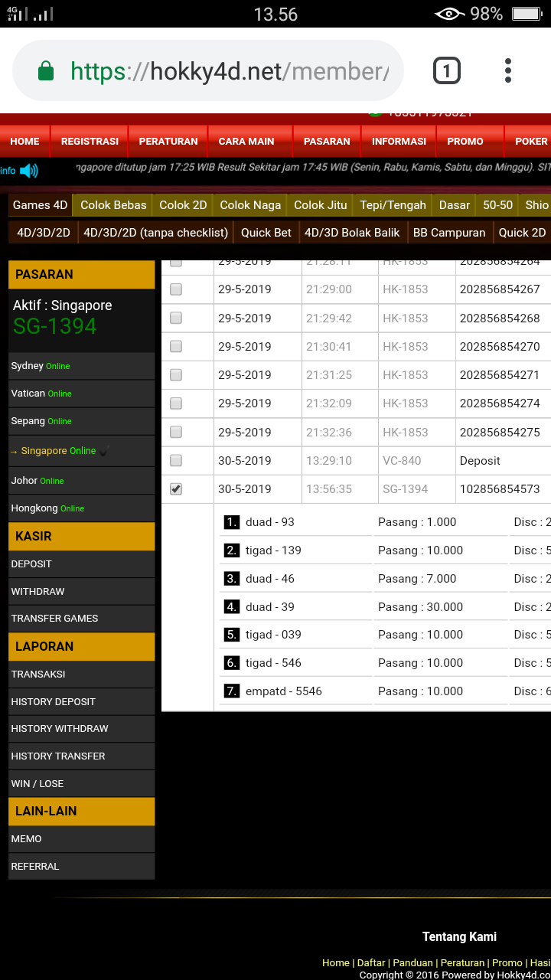The width and height of the screenshot is (551, 980).
Task: Go to the PROMO menu
Action: click(465, 142)
